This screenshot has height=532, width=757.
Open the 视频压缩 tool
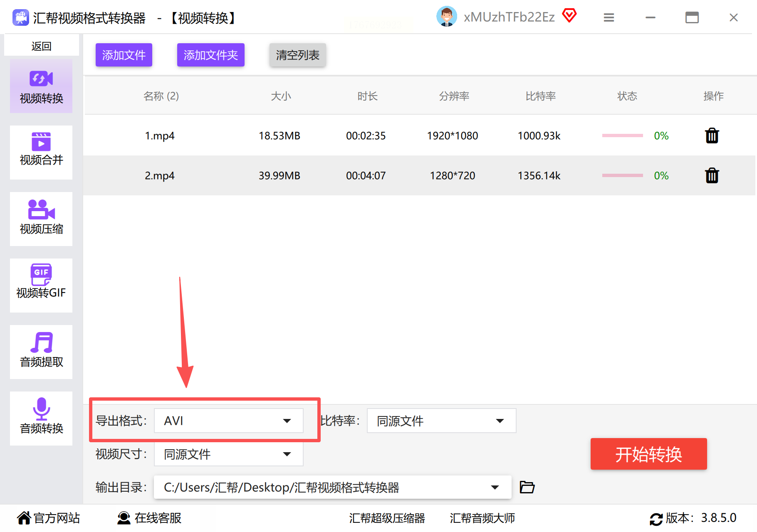click(41, 219)
